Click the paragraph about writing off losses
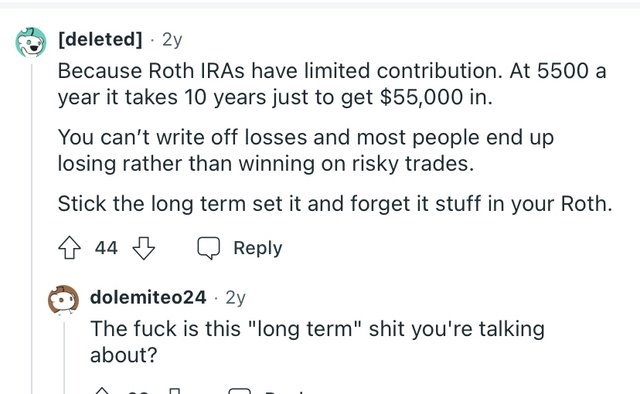Screen dimensions: 640x394 [306, 150]
